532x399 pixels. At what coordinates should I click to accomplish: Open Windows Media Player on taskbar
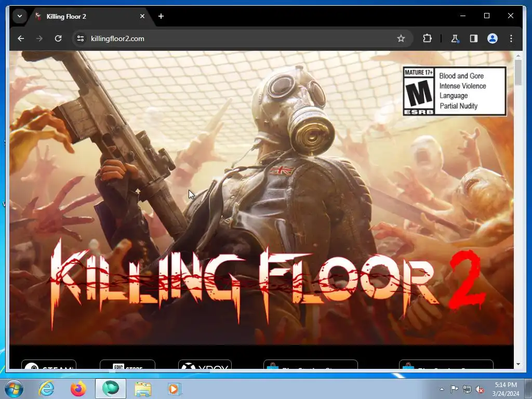click(x=174, y=389)
